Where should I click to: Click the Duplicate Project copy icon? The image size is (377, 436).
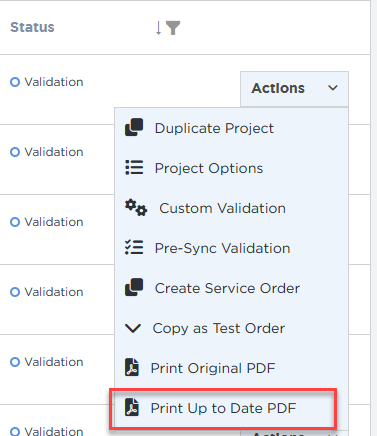tap(134, 127)
